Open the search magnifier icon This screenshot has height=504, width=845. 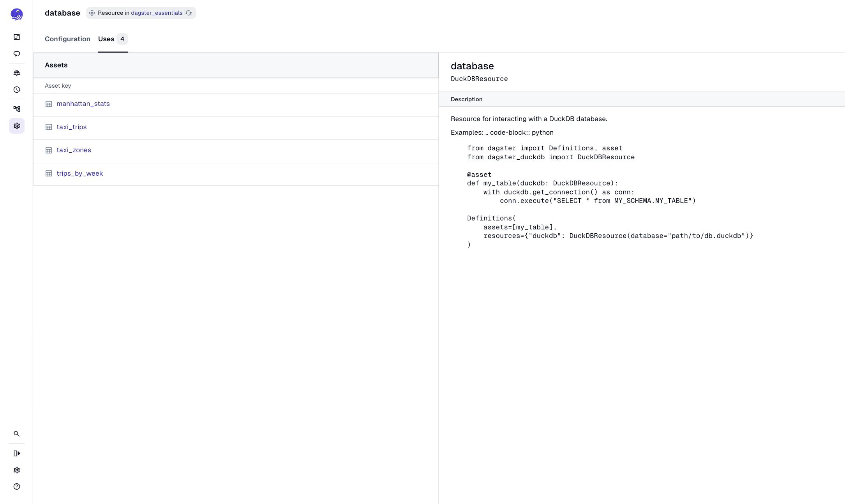pos(16,434)
